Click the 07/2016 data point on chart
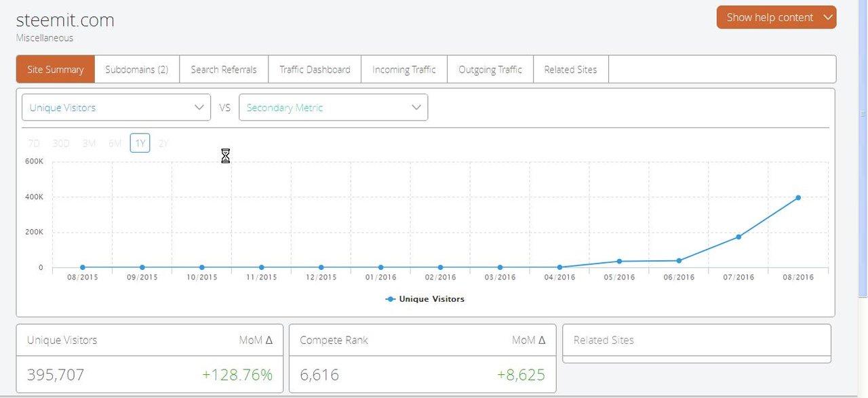 click(738, 237)
